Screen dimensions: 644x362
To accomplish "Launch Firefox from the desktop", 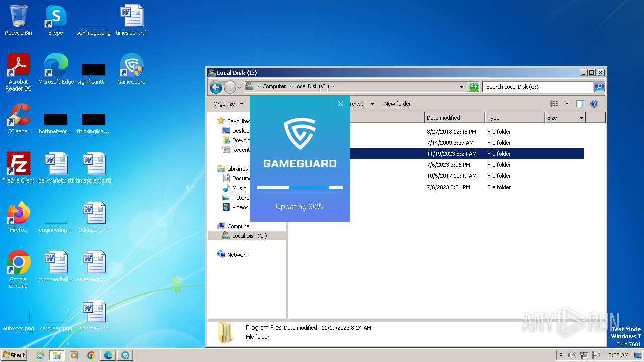I will tap(18, 217).
